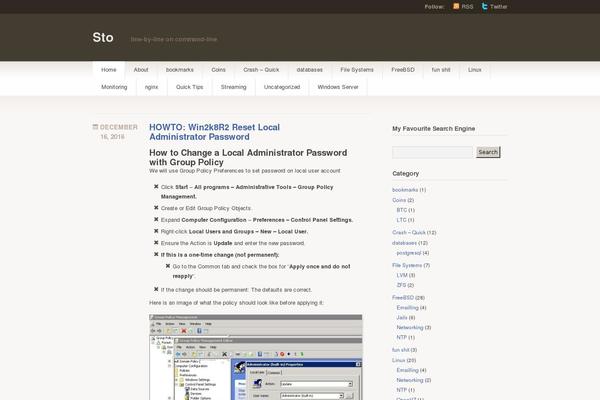Screen dimensions: 600x400
Task: Click the 'How to Change a Local Administrator Password' heading
Action: (x=248, y=157)
